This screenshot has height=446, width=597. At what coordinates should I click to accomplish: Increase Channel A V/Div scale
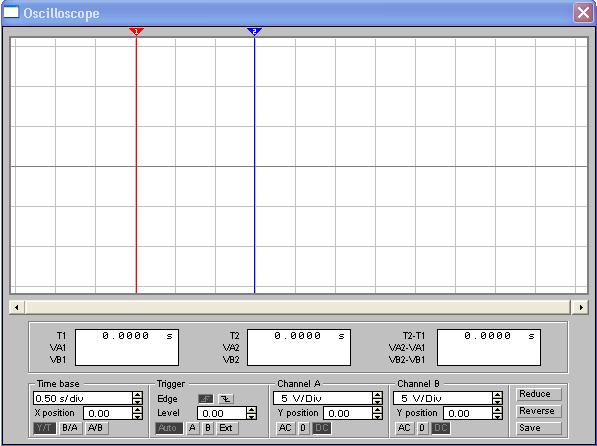coord(377,395)
